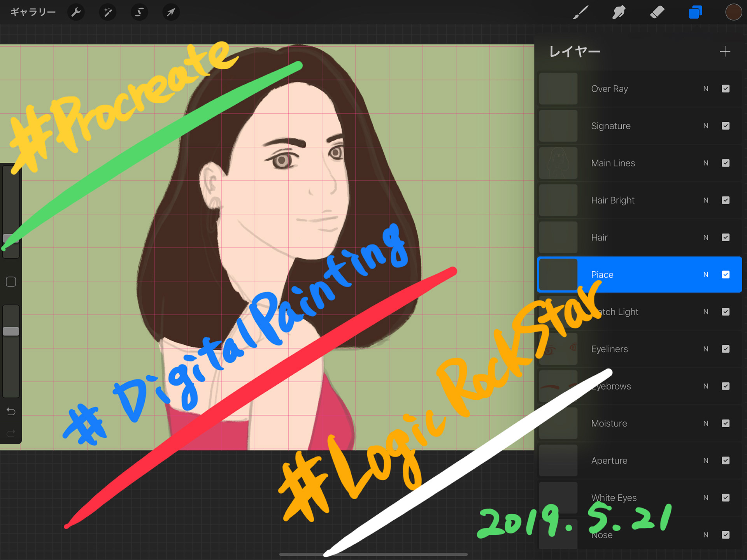Select the Over Ray layer

[640, 89]
